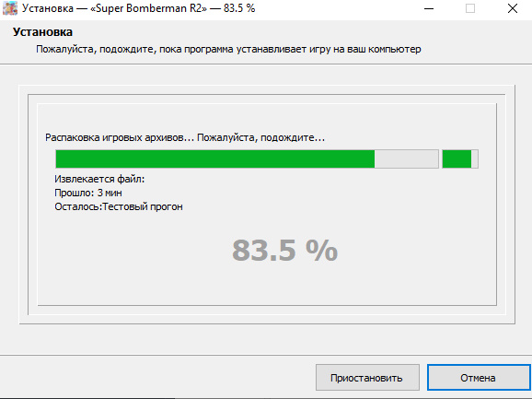Click the large 83.5 % percentage label
This screenshot has width=532, height=399.
tap(284, 251)
